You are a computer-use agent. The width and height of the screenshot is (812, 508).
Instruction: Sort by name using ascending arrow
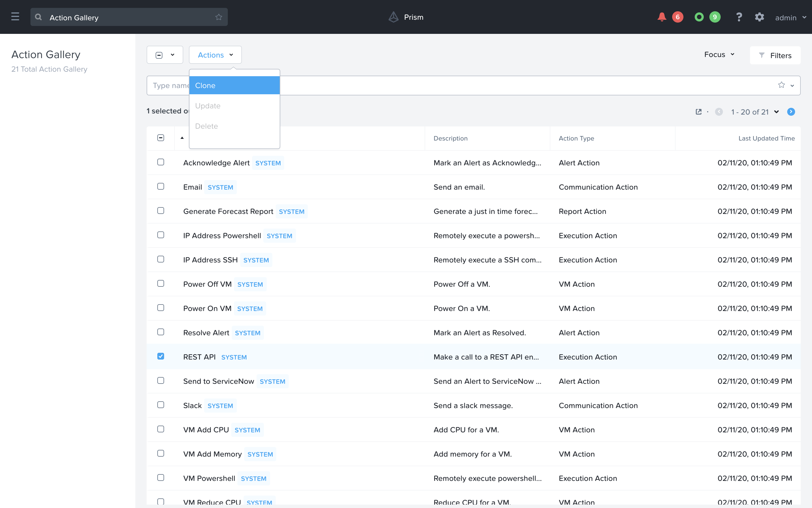point(182,138)
